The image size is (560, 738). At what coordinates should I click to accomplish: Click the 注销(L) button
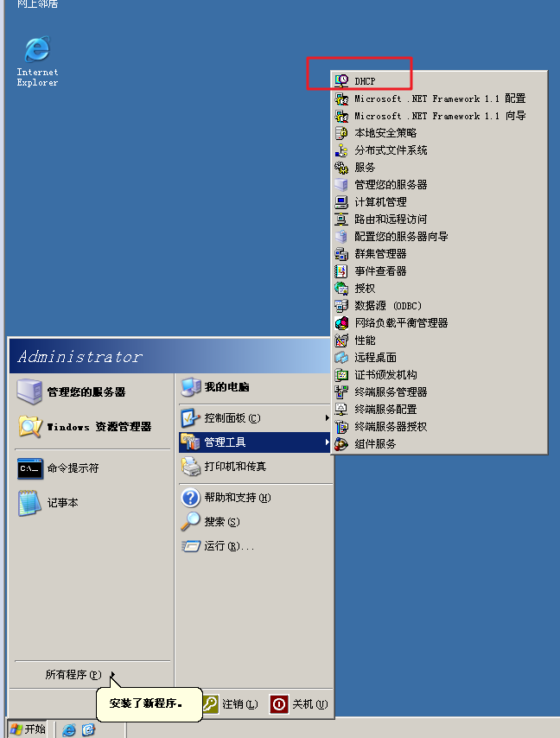[231, 704]
